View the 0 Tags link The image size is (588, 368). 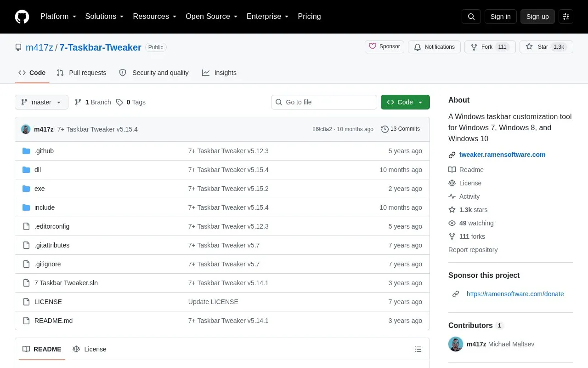coord(131,102)
